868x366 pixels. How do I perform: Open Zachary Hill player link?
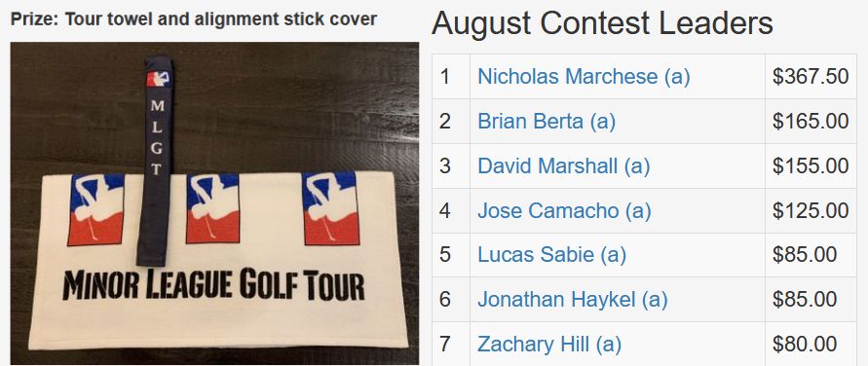(549, 345)
